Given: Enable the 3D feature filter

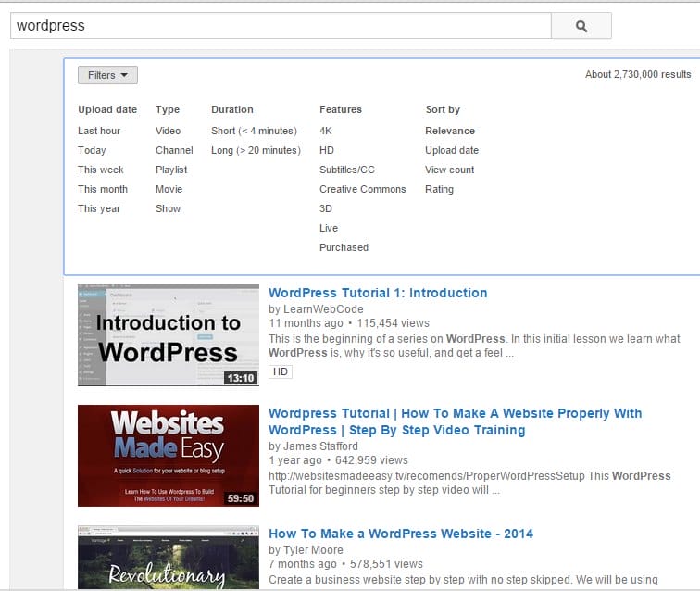Looking at the screenshot, I should [x=326, y=208].
